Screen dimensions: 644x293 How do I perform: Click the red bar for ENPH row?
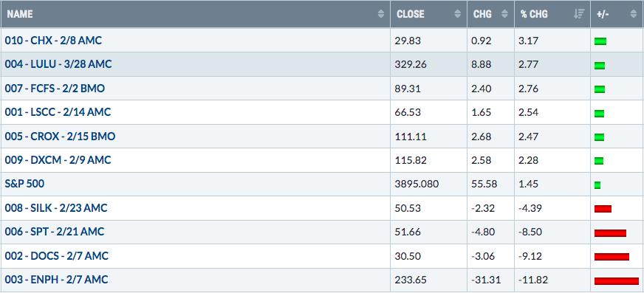click(x=617, y=281)
